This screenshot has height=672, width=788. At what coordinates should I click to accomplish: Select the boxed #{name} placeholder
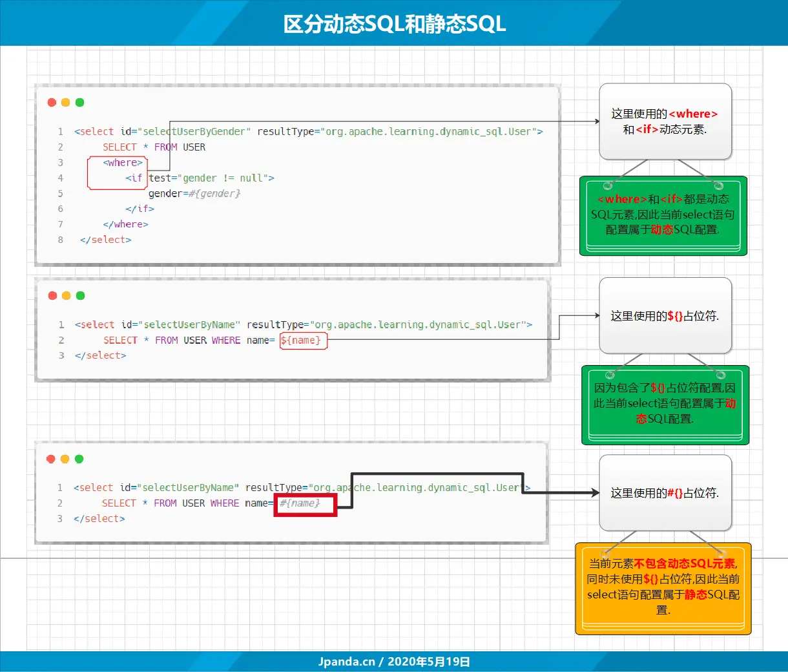[305, 503]
